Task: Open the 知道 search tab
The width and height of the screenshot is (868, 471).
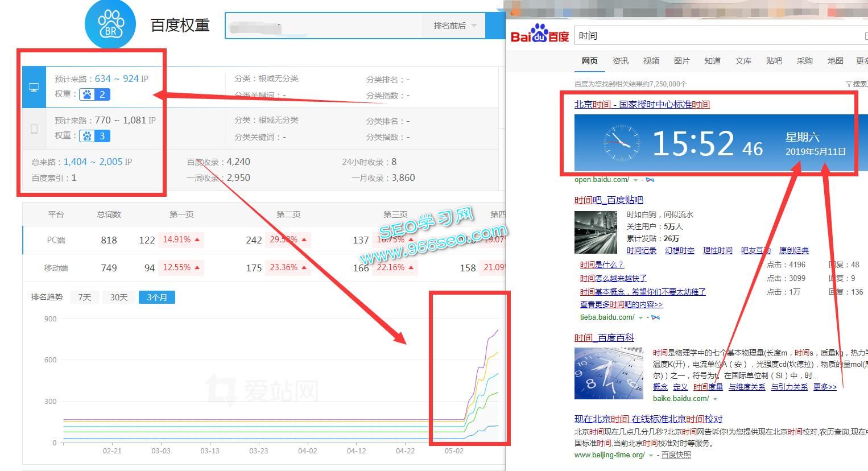Action: (x=713, y=61)
